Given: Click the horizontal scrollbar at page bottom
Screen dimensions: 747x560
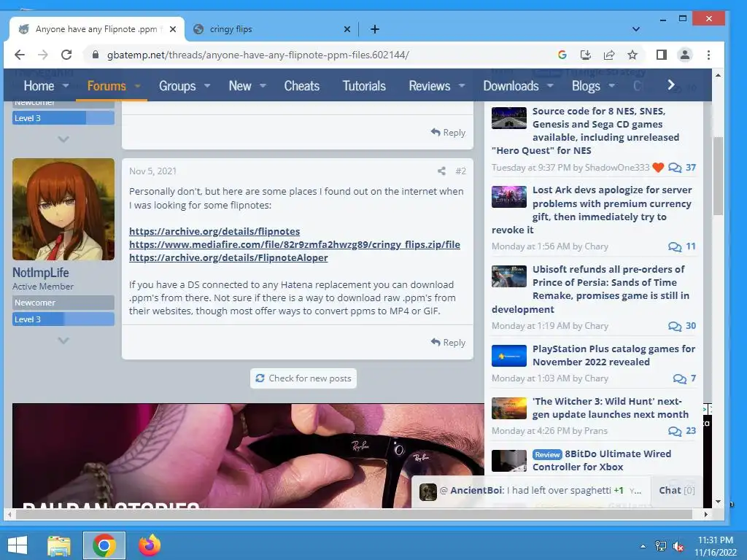Looking at the screenshot, I should pyautogui.click(x=354, y=514).
